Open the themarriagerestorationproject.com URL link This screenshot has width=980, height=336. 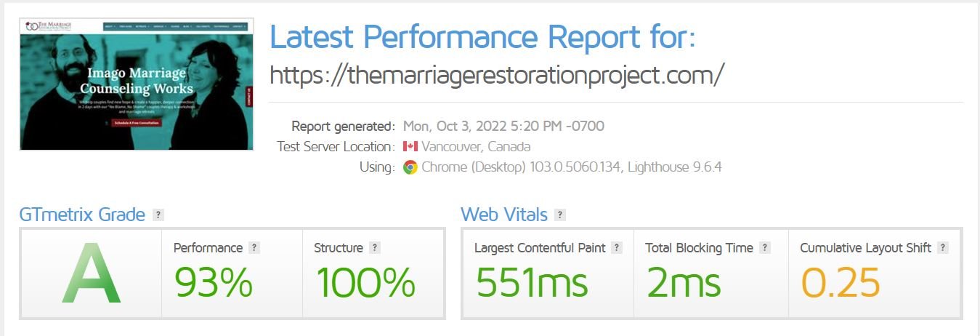click(497, 75)
